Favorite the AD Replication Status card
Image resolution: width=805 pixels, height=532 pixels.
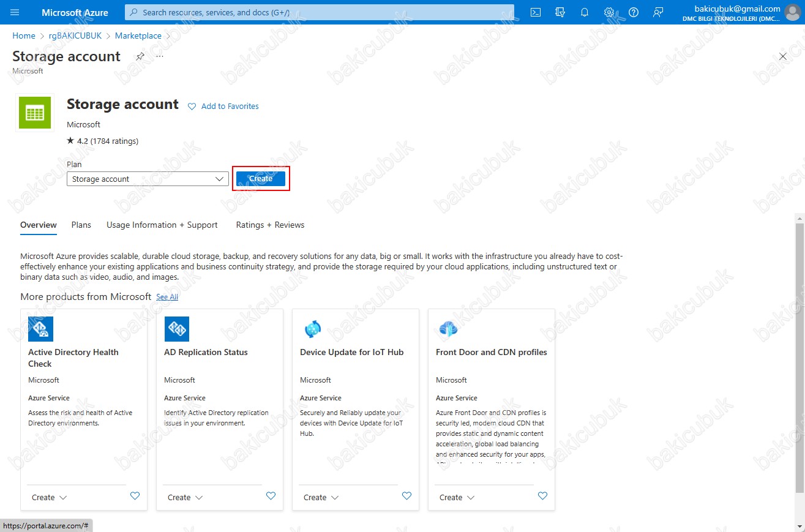(271, 496)
